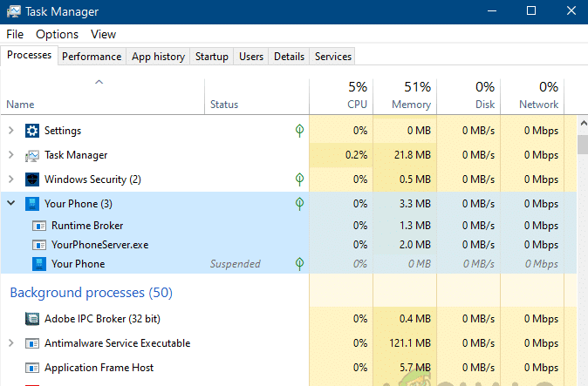Open the Services tab
The height and width of the screenshot is (386, 588).
[x=333, y=57]
